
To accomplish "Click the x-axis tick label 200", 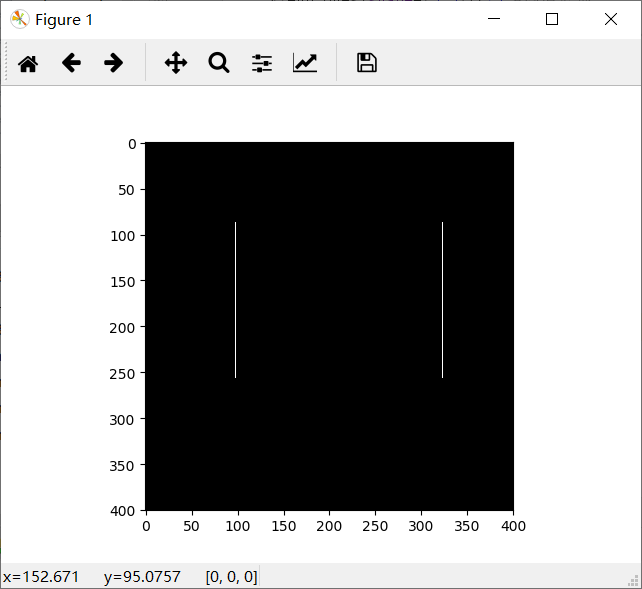I will click(x=329, y=526).
